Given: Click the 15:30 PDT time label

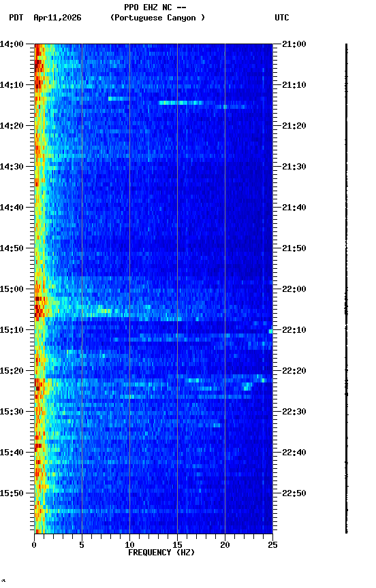Looking at the screenshot, I should click(12, 412).
